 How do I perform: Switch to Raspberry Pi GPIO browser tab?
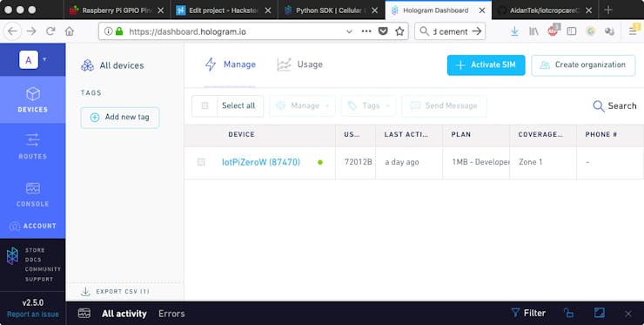(x=117, y=10)
